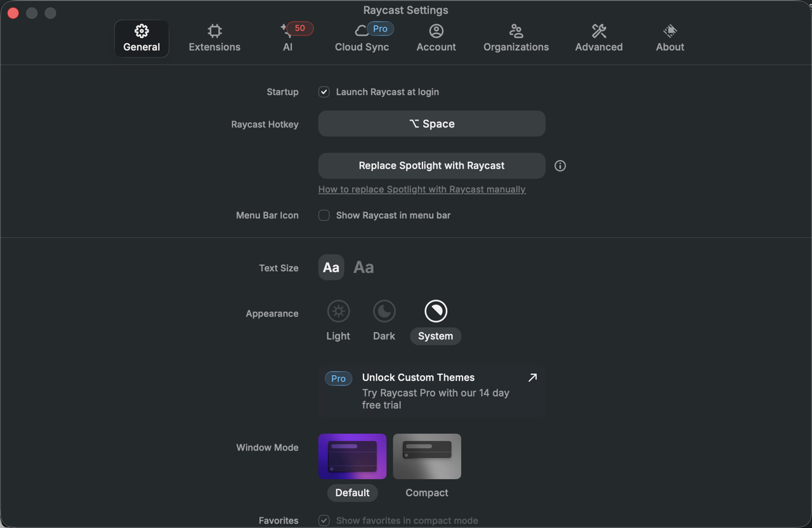Choose the System appearance icon
Viewport: 812px width, 528px height.
click(x=436, y=311)
